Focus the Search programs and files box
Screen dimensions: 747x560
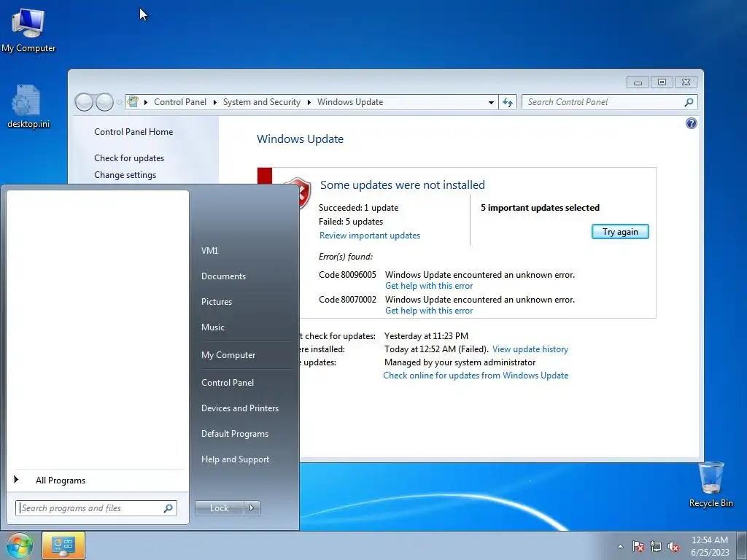96,508
